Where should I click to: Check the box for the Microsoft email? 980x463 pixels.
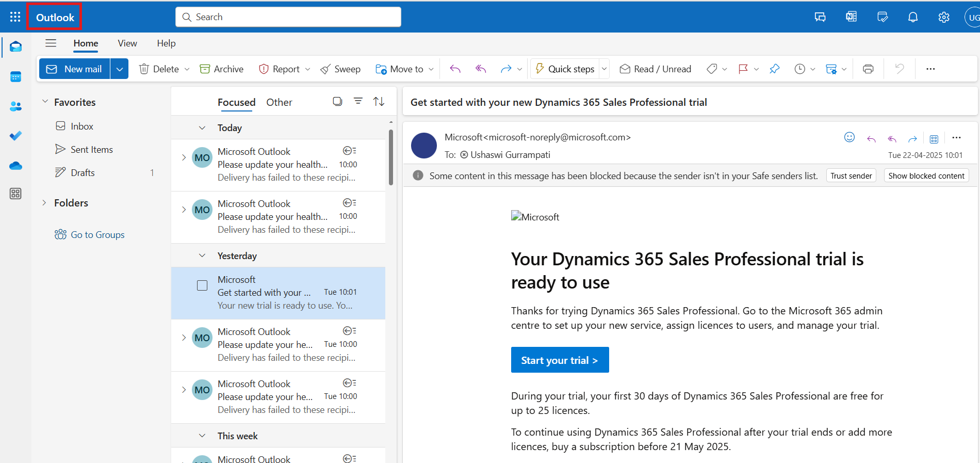tap(202, 285)
